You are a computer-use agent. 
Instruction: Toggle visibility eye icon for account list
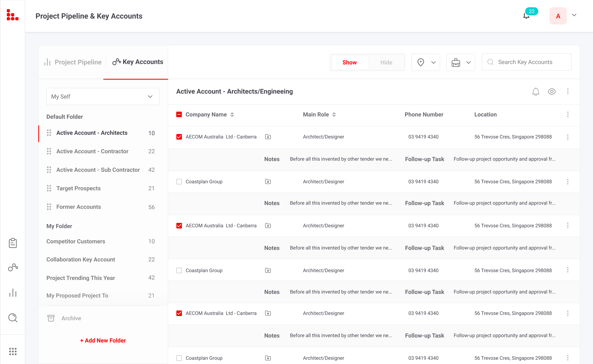coord(552,91)
